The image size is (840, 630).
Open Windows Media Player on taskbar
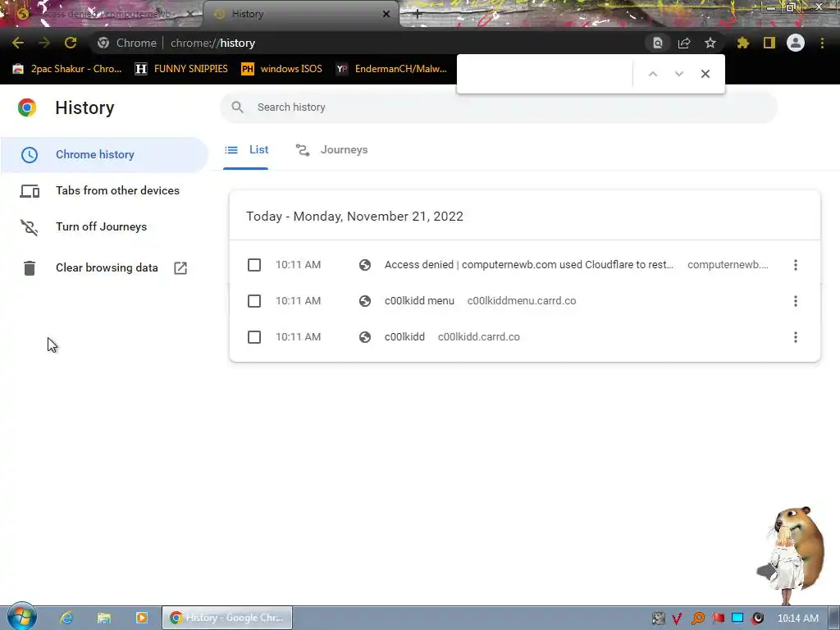coord(141,618)
